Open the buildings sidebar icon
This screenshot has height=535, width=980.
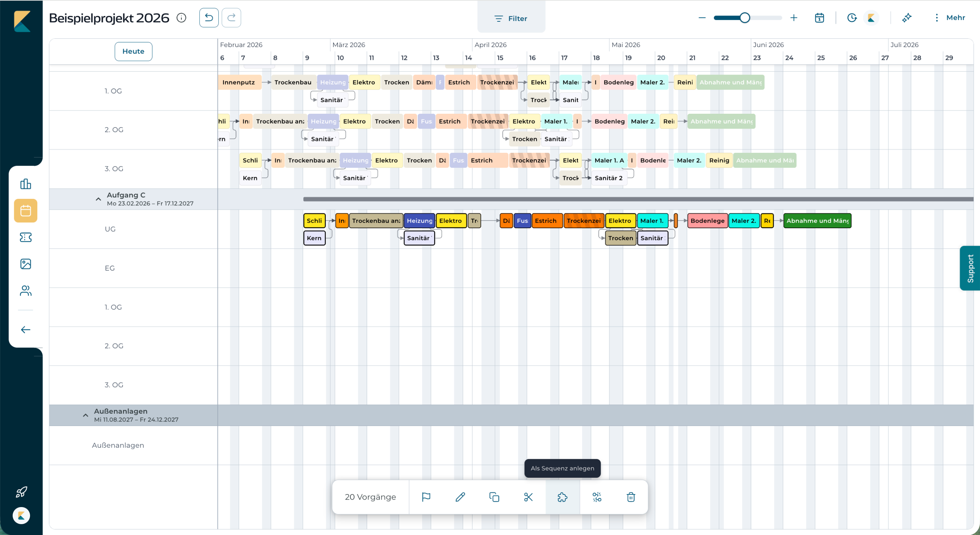pos(25,184)
